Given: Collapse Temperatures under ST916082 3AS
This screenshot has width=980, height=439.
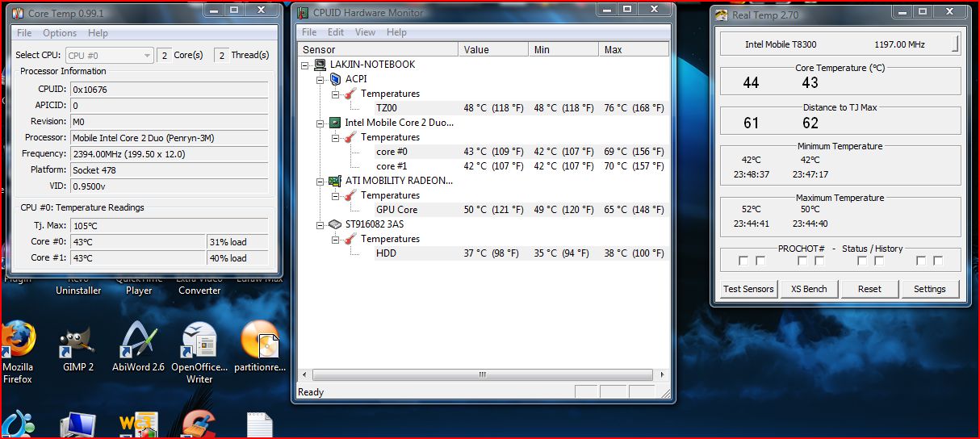Looking at the screenshot, I should [336, 239].
